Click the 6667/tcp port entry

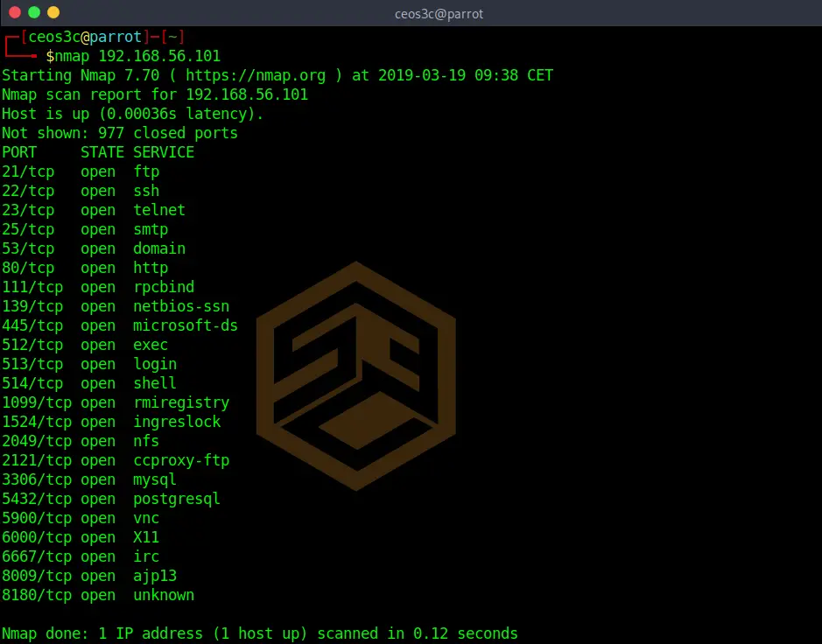click(x=37, y=557)
